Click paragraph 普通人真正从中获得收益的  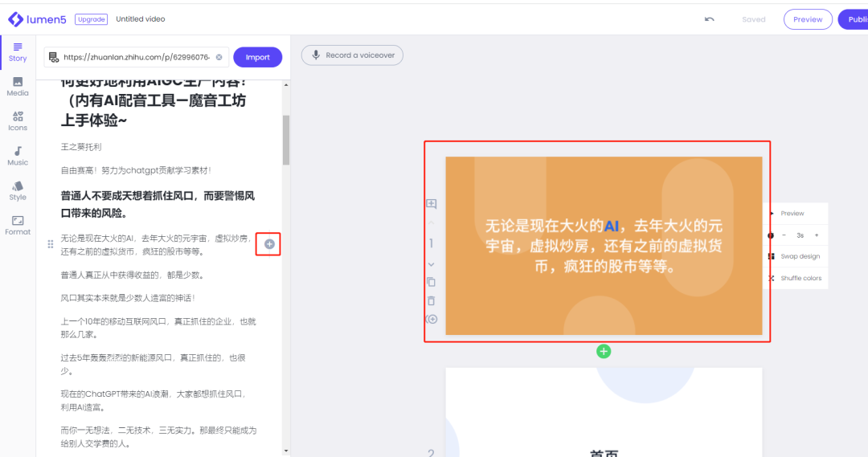click(132, 275)
